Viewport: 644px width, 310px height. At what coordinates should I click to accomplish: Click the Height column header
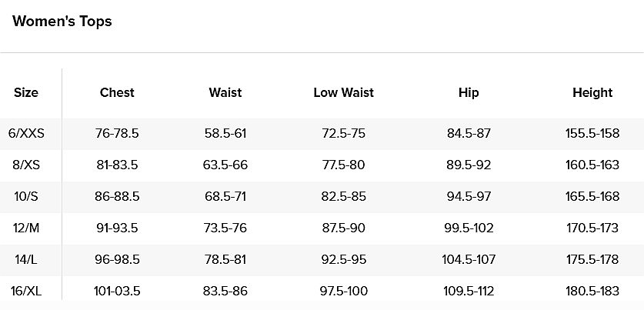point(592,93)
